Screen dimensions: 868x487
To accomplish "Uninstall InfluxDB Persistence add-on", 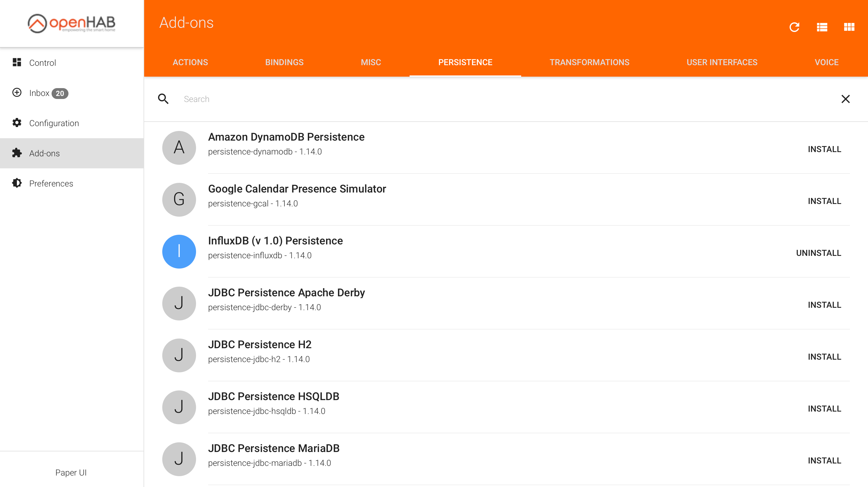I will pos(818,253).
